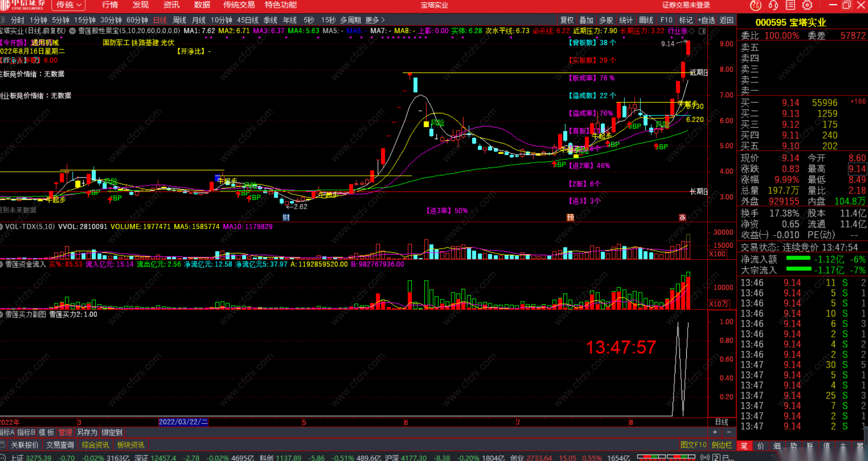Open the 板块资讯 tab
This screenshot has width=868, height=461.
click(x=131, y=445)
